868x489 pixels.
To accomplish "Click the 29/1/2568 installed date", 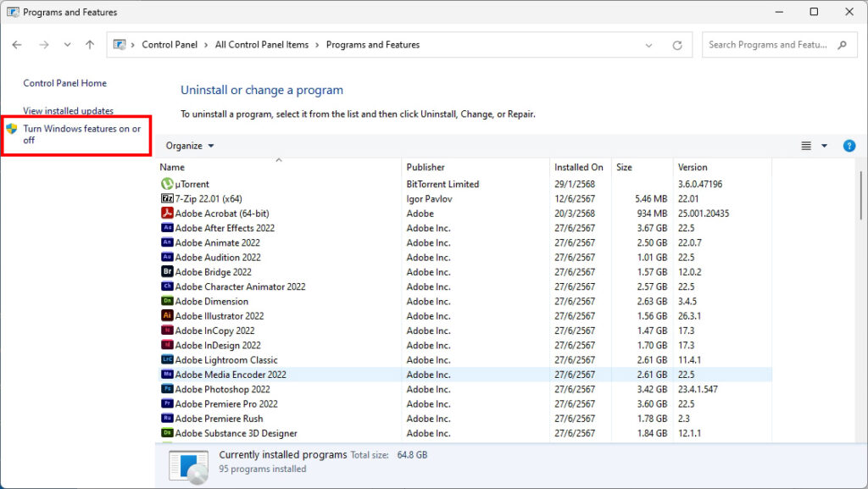I will pyautogui.click(x=575, y=184).
